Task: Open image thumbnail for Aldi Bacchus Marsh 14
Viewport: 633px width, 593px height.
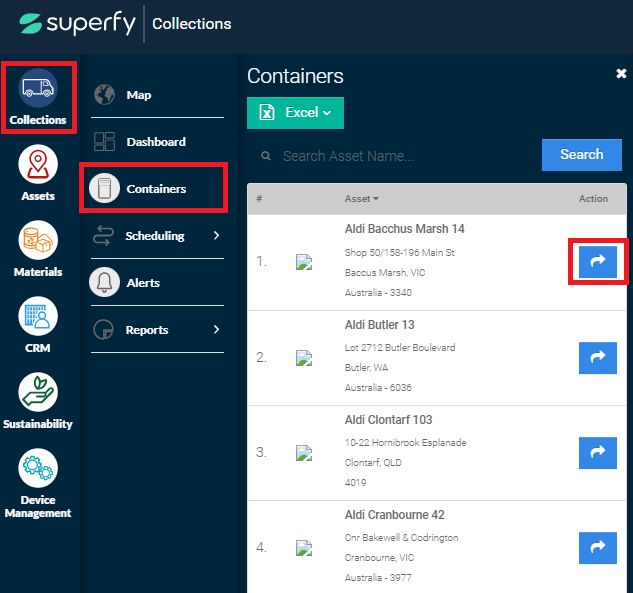Action: pos(304,262)
